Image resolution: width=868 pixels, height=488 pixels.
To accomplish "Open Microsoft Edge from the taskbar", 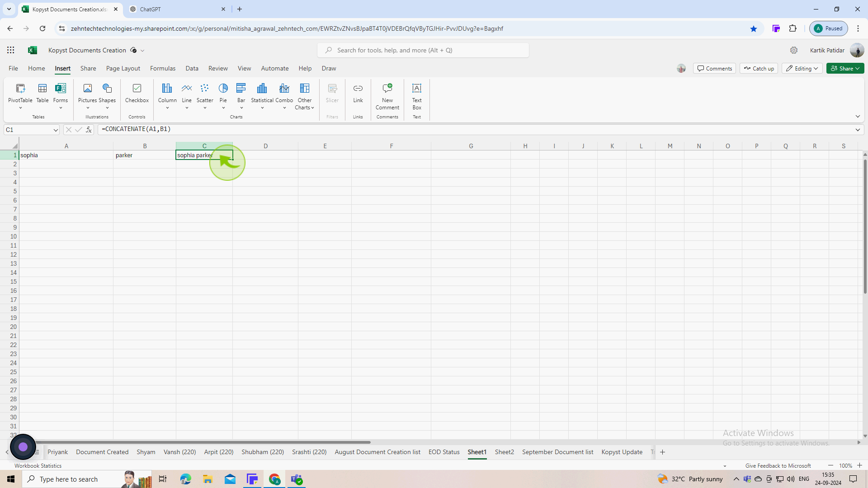I will point(185,479).
